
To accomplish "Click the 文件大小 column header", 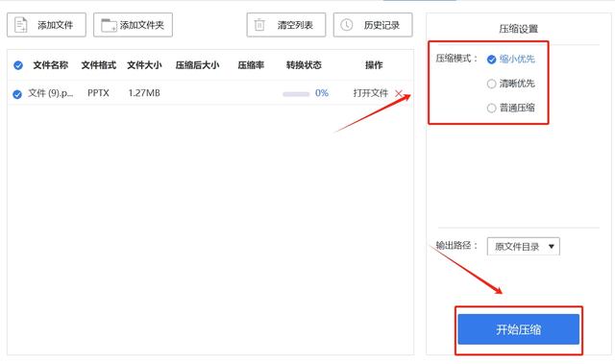I will [x=144, y=65].
